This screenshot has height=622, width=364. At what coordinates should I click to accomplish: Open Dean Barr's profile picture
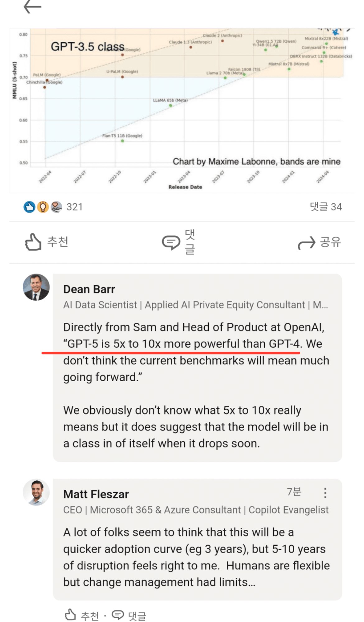click(36, 287)
